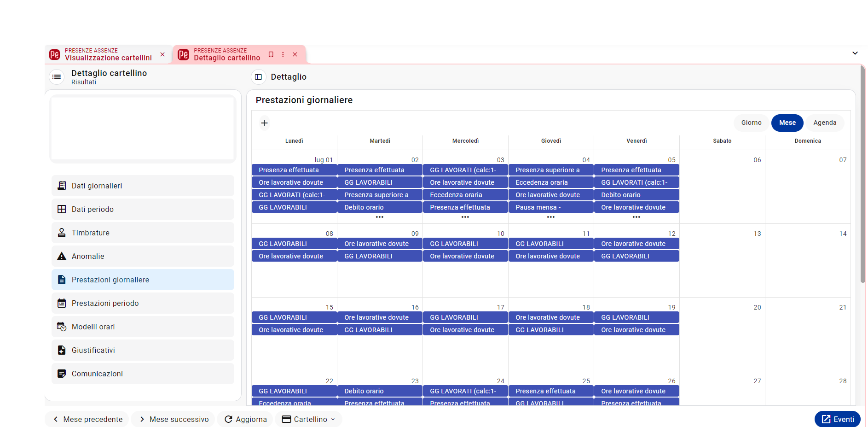Switch the calendar to Giorno view
Image resolution: width=868 pixels, height=427 pixels.
[x=751, y=123]
